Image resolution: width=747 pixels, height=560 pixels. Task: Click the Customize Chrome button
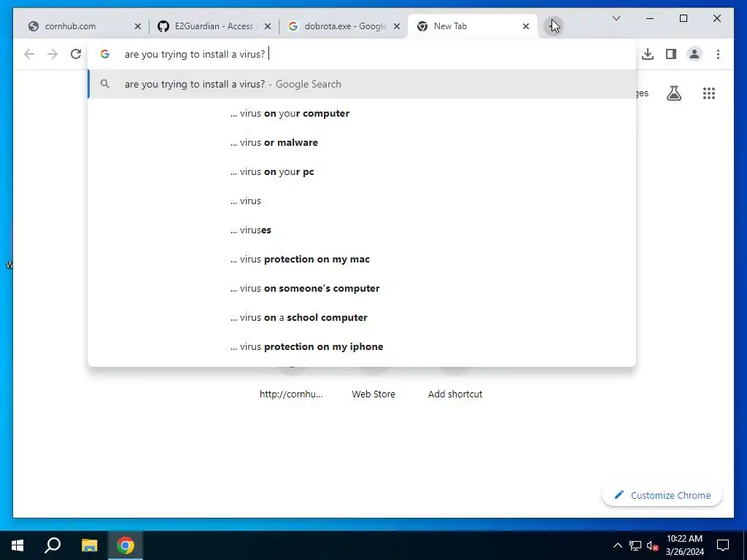pyautogui.click(x=662, y=495)
